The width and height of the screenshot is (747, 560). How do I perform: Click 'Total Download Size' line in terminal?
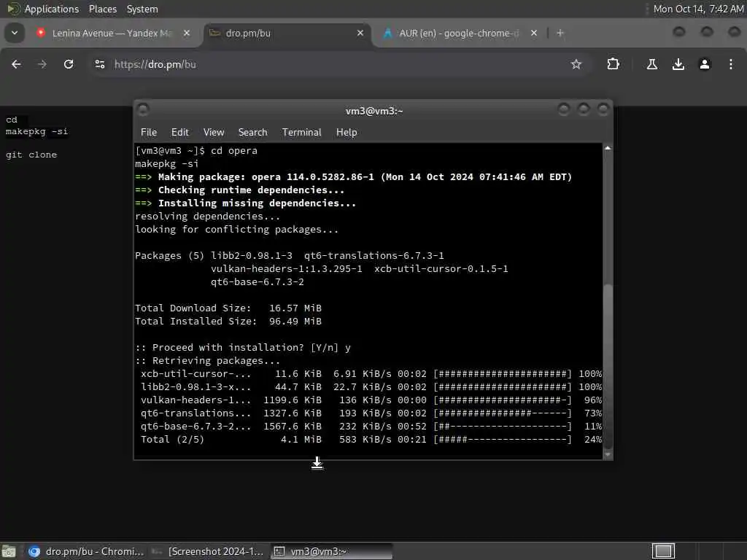point(228,308)
